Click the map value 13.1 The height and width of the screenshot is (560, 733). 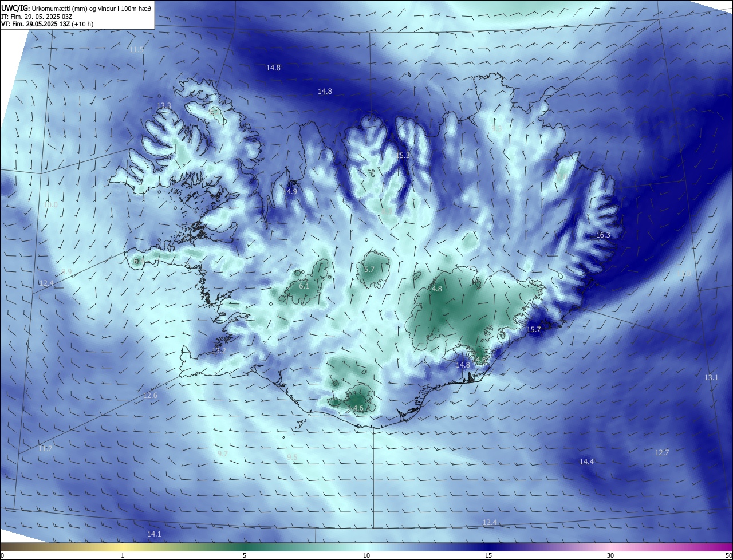pos(711,378)
